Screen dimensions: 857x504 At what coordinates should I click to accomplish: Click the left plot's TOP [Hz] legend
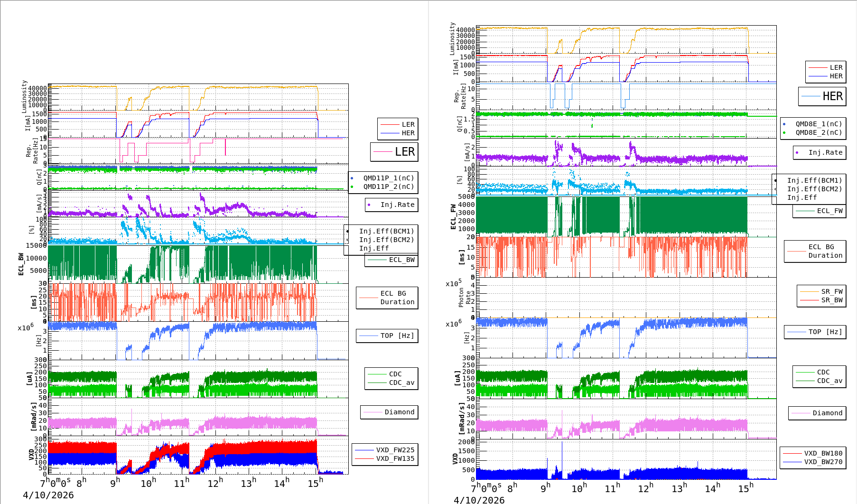(x=387, y=336)
